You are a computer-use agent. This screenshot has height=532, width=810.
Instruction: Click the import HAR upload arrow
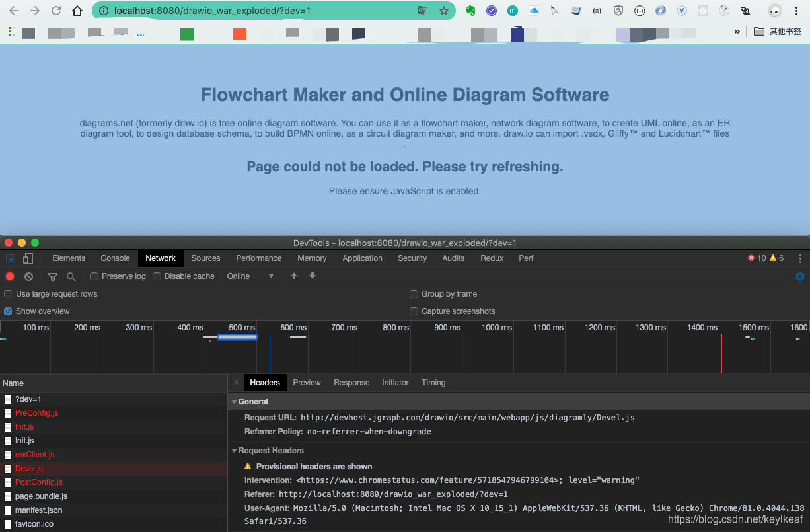294,276
